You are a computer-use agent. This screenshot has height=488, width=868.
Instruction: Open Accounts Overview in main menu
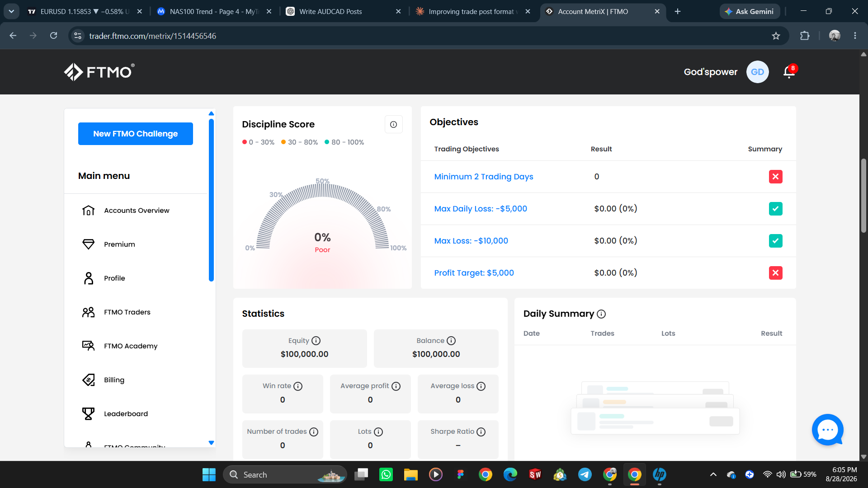(137, 211)
